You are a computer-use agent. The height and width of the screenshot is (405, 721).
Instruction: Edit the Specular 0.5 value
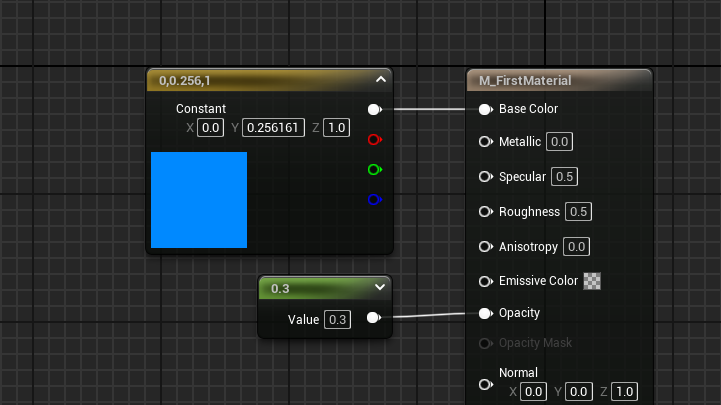pyautogui.click(x=564, y=177)
